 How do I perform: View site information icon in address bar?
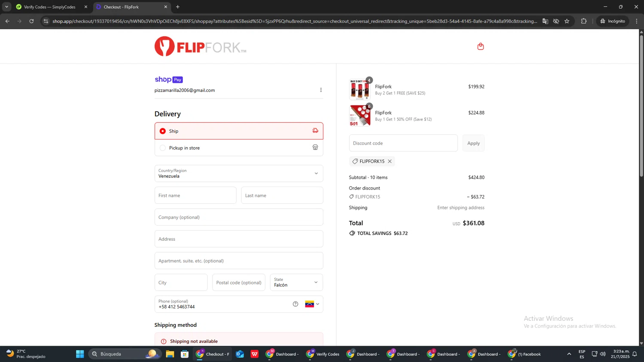46,21
